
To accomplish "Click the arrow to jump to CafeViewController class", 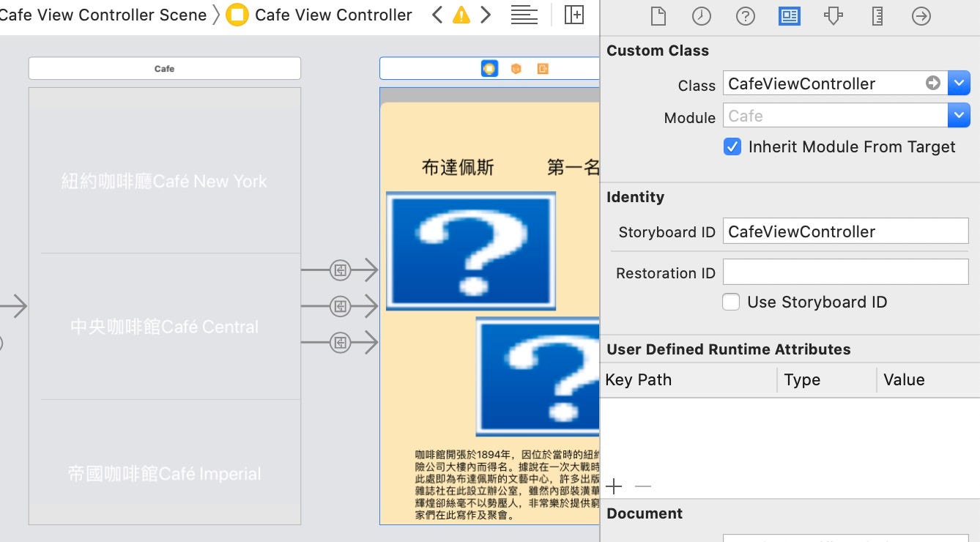I will [932, 83].
